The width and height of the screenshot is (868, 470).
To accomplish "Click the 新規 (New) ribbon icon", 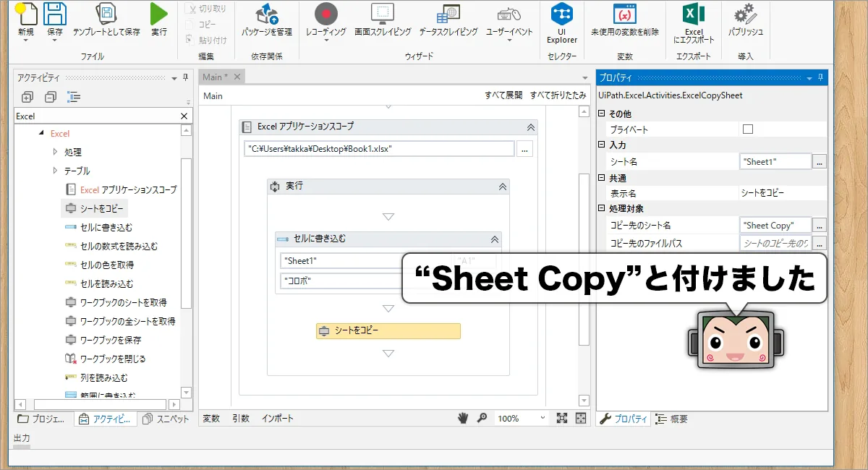I will coord(25,14).
